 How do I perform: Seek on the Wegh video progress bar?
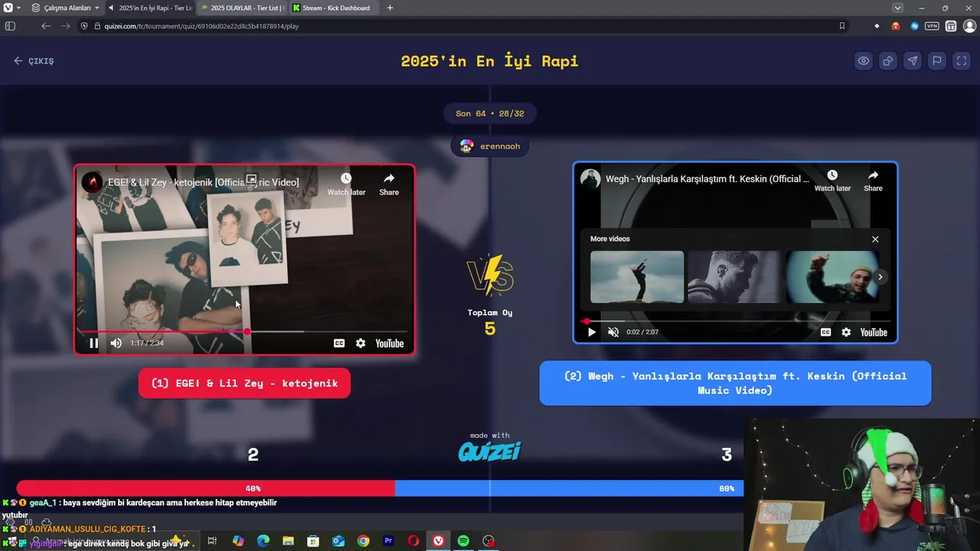[x=735, y=321]
